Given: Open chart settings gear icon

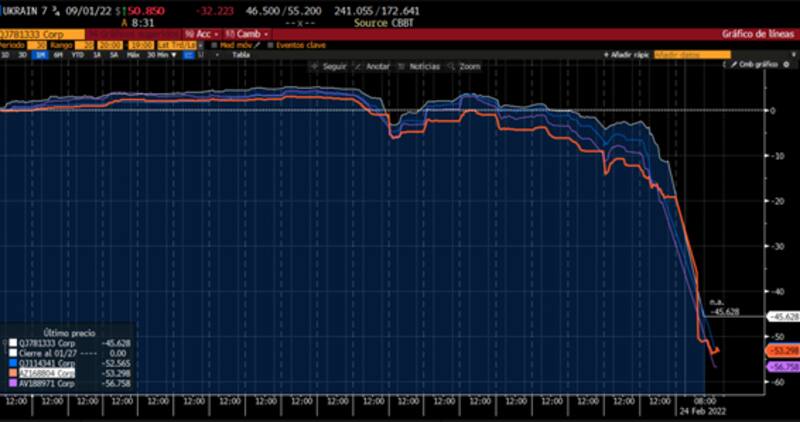Looking at the screenshot, I should click(x=786, y=64).
